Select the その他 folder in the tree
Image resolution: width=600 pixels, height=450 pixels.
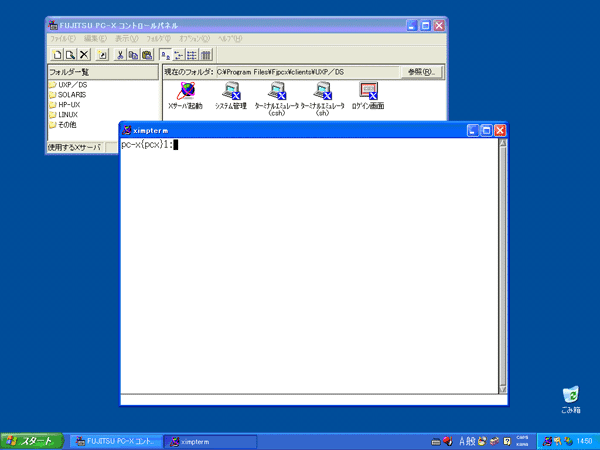click(63, 125)
